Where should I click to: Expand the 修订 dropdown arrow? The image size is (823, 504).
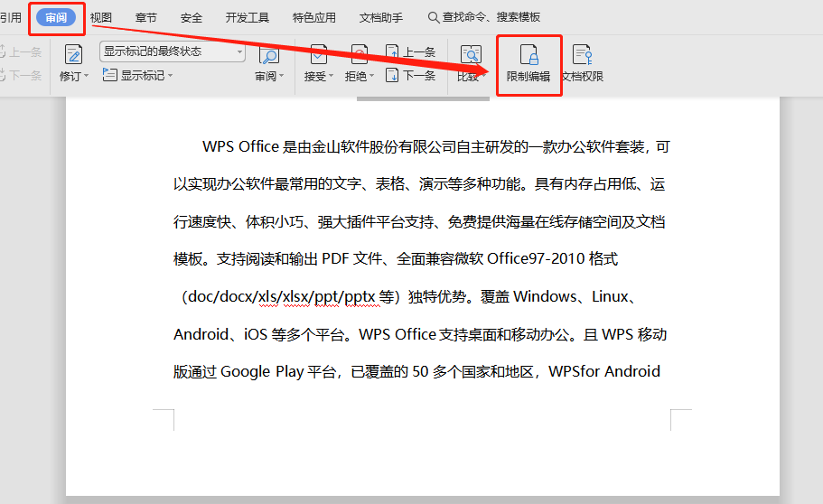click(86, 76)
